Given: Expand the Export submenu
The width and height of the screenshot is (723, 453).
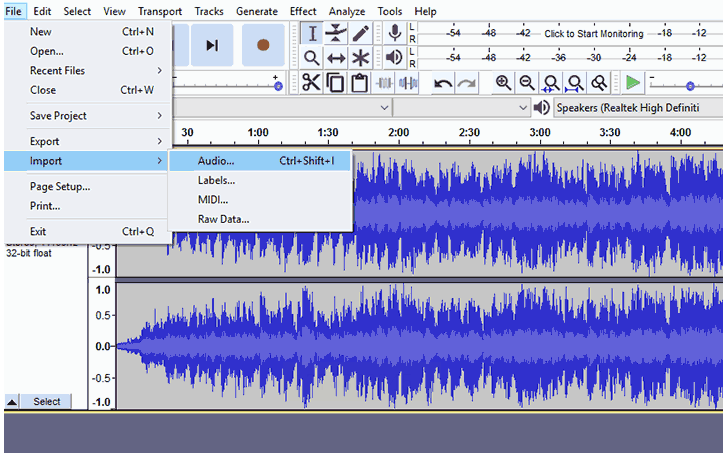Looking at the screenshot, I should (x=96, y=142).
